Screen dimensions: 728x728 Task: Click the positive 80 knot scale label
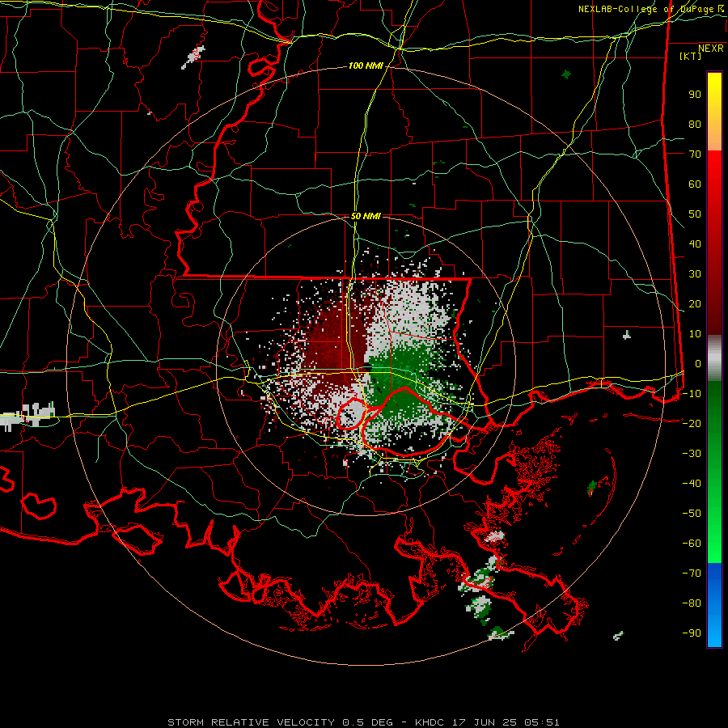click(x=695, y=125)
